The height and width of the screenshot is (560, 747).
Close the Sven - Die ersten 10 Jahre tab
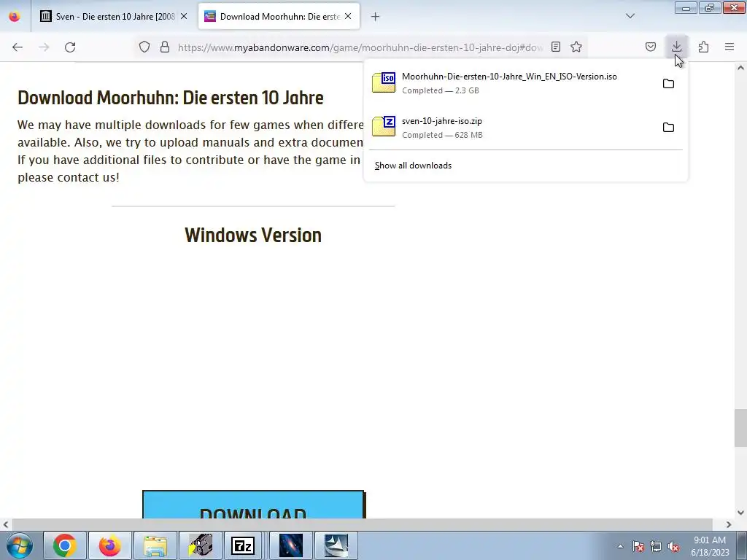pyautogui.click(x=184, y=16)
